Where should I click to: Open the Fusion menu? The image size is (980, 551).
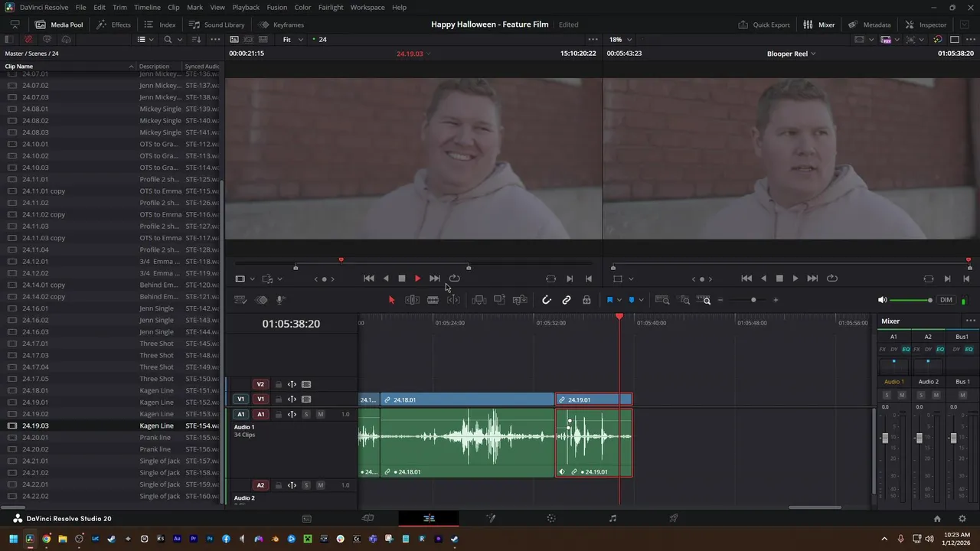276,7
